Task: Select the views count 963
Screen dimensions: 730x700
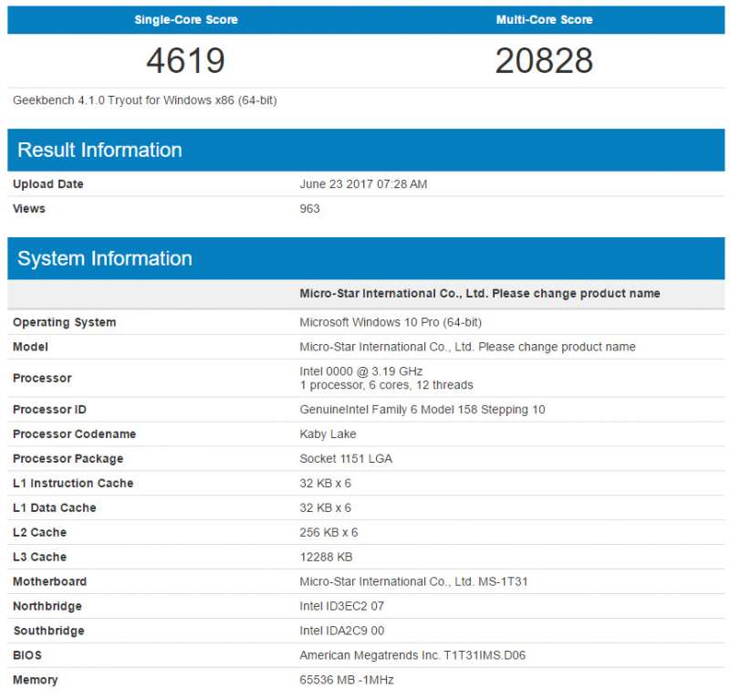Action: [309, 209]
